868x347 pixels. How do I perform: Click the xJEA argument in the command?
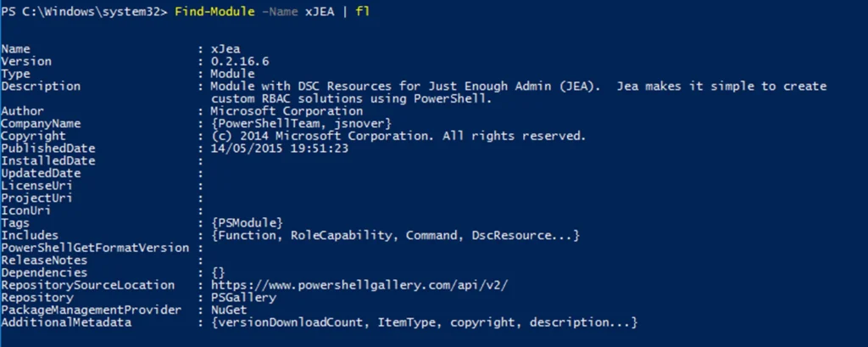tap(321, 12)
